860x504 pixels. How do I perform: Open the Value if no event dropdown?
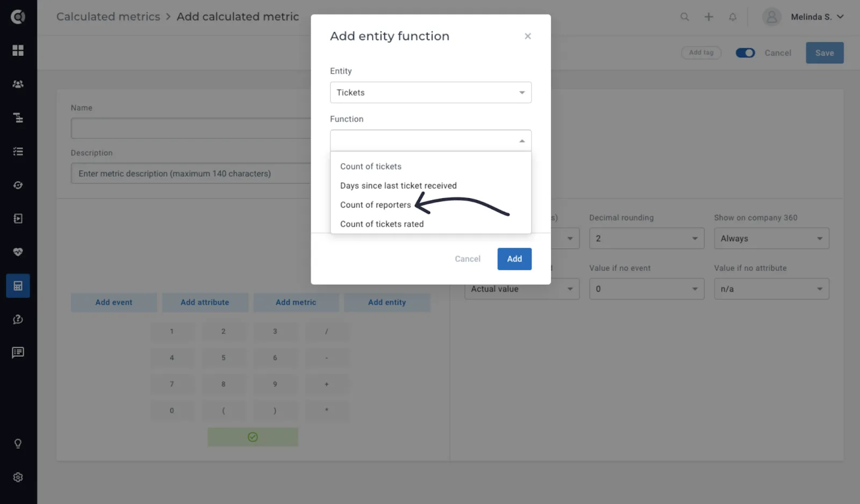[647, 289]
